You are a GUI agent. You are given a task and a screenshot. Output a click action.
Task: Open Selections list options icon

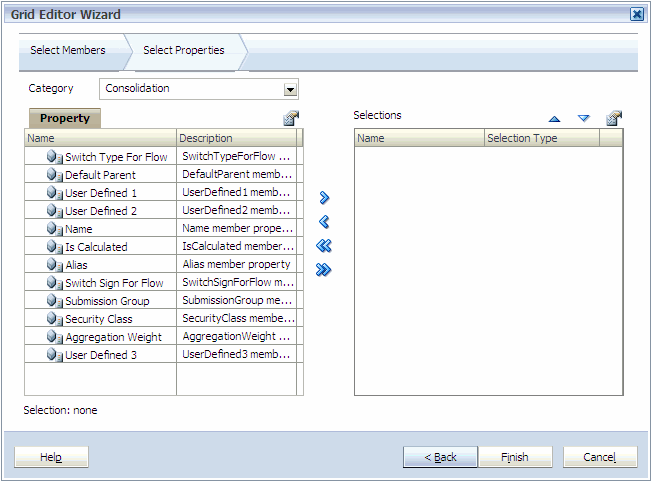[614, 118]
